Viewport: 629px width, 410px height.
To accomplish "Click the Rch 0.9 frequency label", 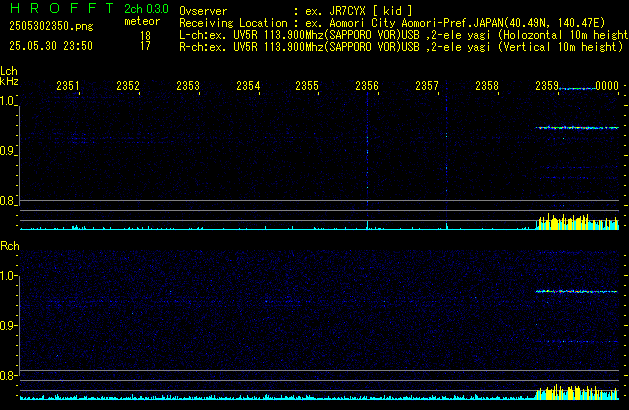I will (x=7, y=325).
